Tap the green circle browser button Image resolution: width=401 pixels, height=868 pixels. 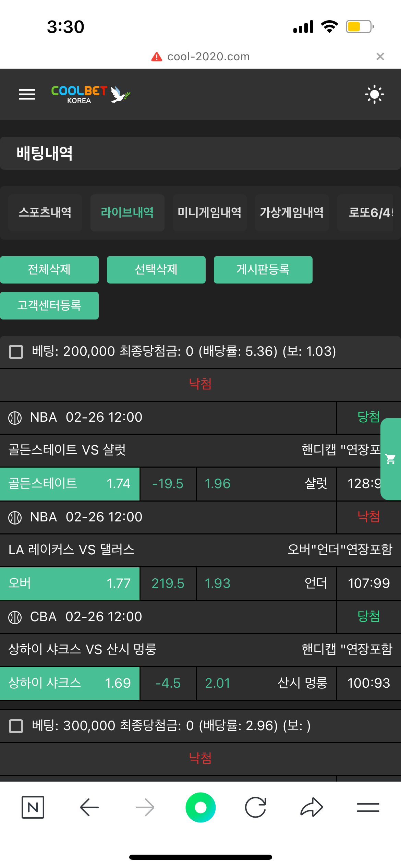[200, 807]
